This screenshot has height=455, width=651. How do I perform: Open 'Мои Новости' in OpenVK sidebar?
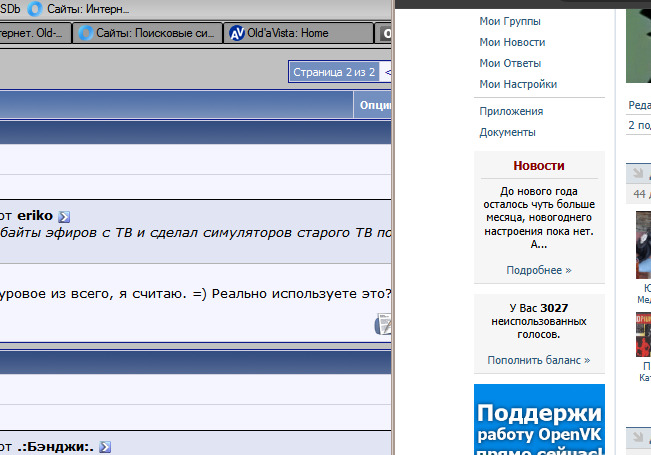point(512,42)
